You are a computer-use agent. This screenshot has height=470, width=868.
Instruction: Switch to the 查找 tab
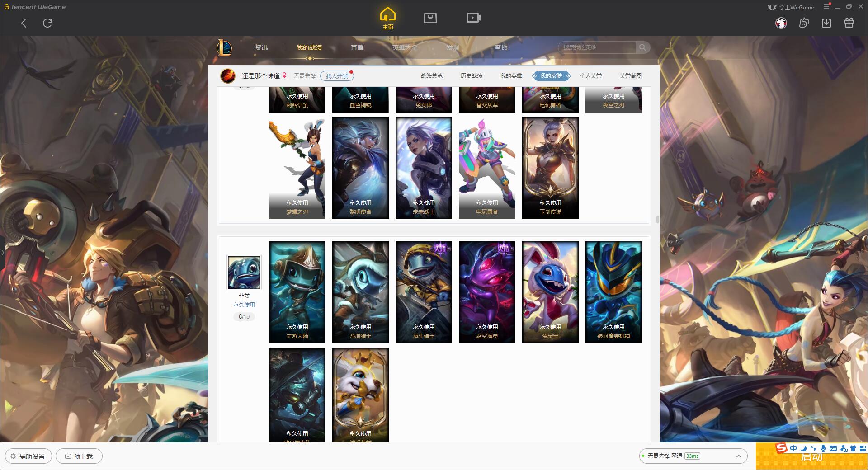tap(500, 47)
